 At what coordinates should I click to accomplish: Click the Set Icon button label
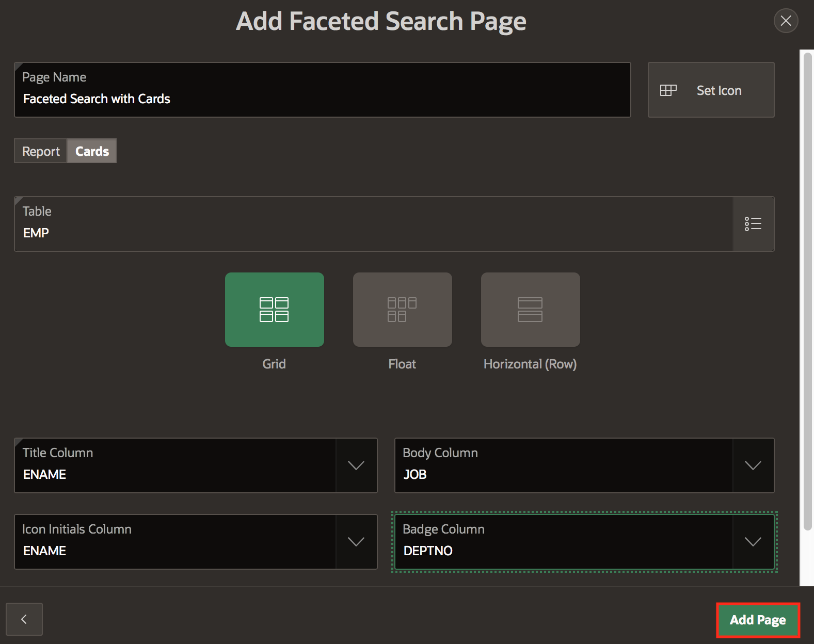(719, 90)
